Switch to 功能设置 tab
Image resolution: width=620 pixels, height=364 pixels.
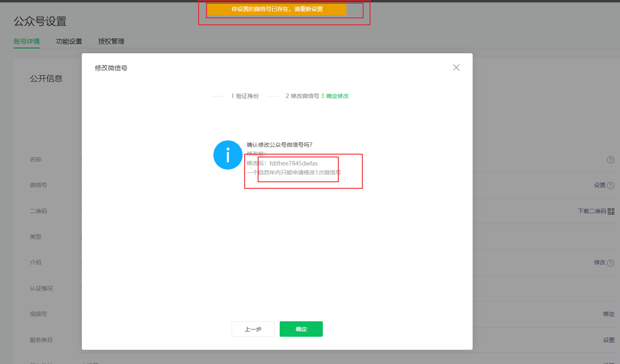click(69, 41)
